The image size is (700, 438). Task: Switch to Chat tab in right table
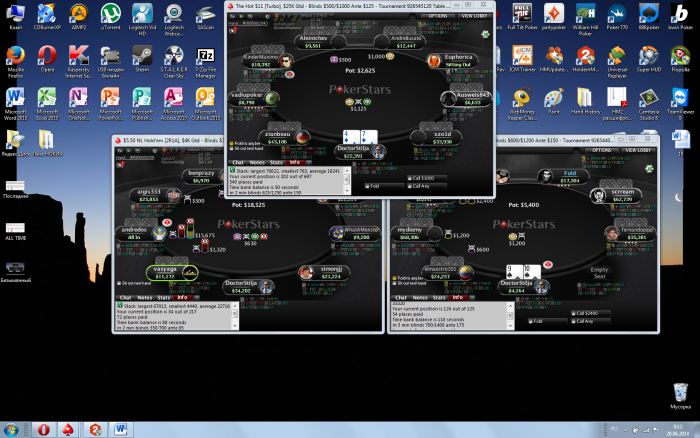tap(401, 297)
